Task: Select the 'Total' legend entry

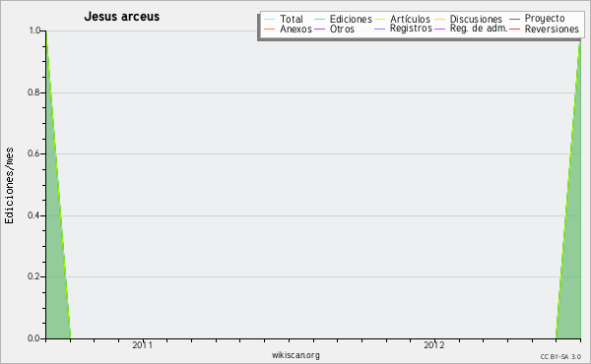Action: 292,19
